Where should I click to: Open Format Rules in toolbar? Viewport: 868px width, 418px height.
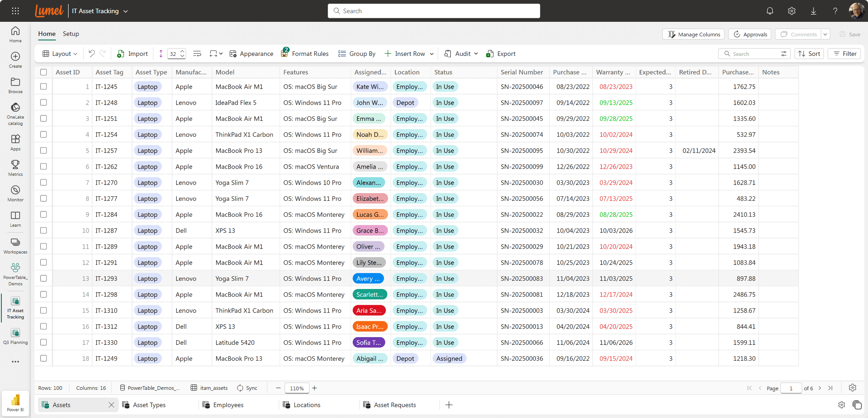[x=305, y=54]
